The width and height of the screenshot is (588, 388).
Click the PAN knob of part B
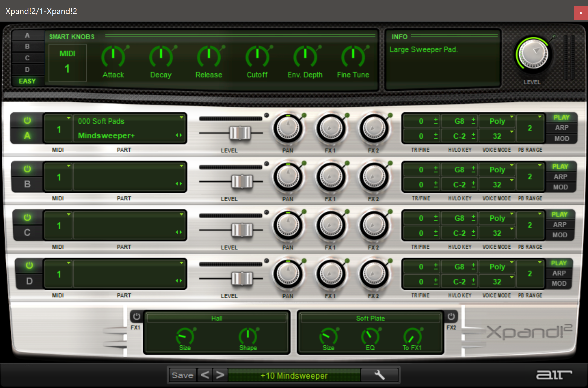[x=288, y=177]
